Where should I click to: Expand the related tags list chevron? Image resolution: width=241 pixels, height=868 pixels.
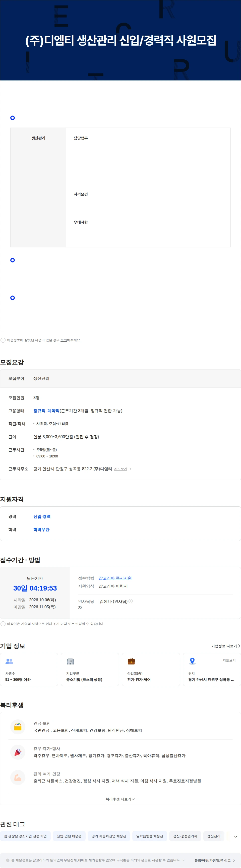(x=235, y=836)
